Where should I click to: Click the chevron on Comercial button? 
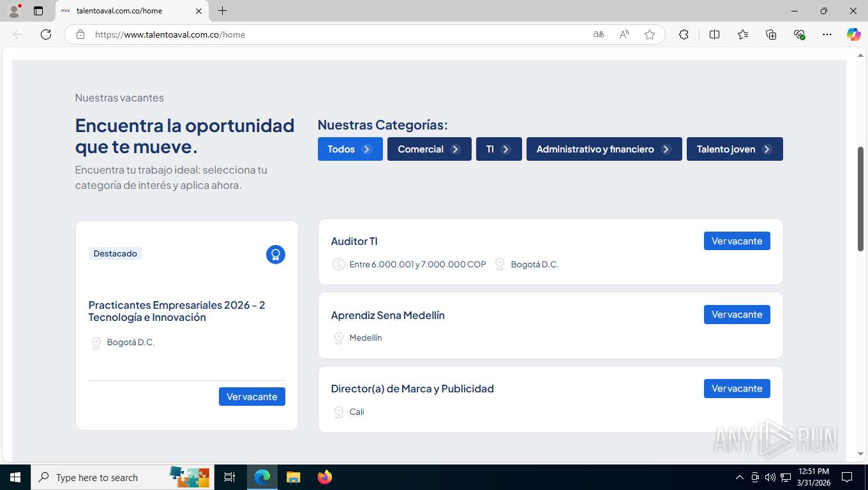(x=456, y=149)
